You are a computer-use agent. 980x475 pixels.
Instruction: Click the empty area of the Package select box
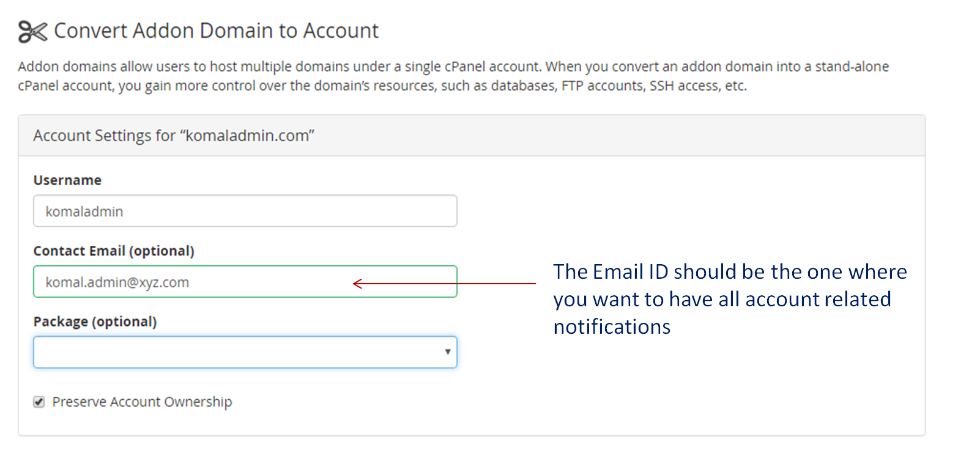[239, 352]
